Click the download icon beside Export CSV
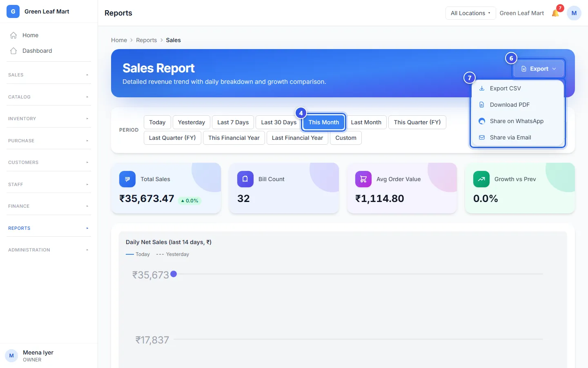 [482, 88]
